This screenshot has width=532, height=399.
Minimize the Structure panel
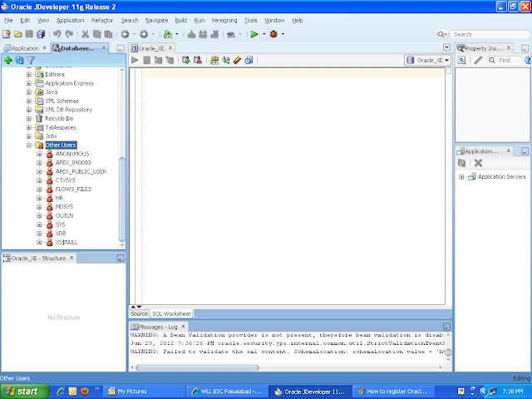click(121, 259)
